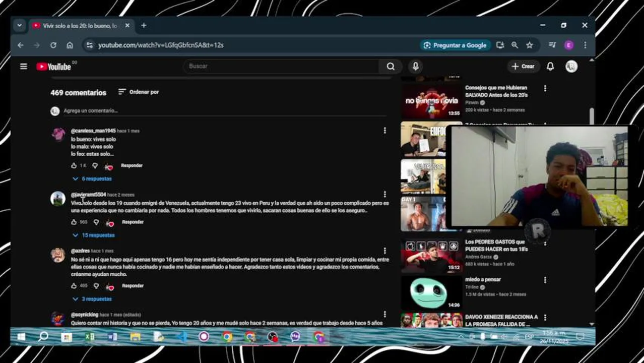
Task: Open the taskbar clock and date
Action: tap(555, 337)
